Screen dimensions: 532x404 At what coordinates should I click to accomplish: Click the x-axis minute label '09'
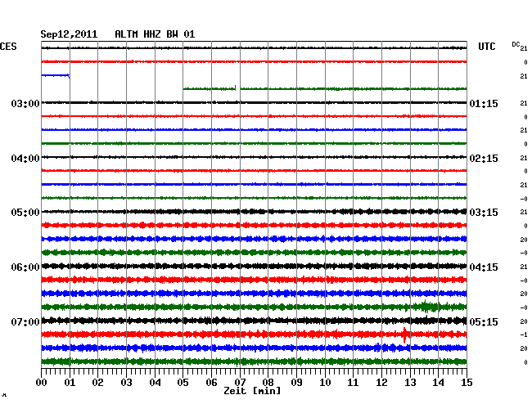(296, 382)
